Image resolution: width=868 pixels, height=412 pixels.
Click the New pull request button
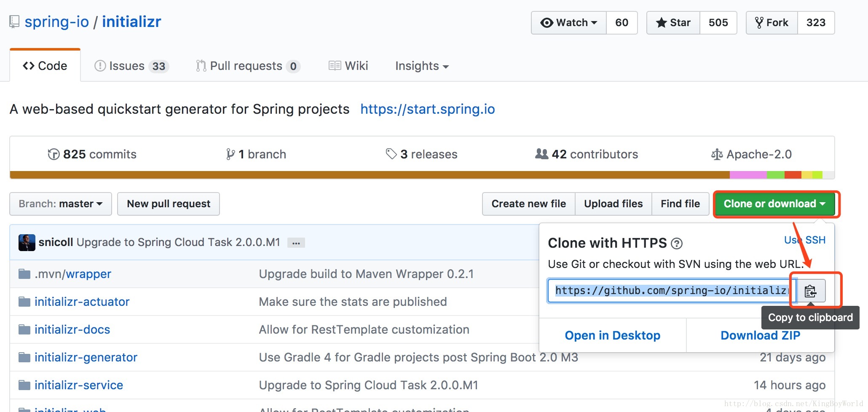[169, 204]
